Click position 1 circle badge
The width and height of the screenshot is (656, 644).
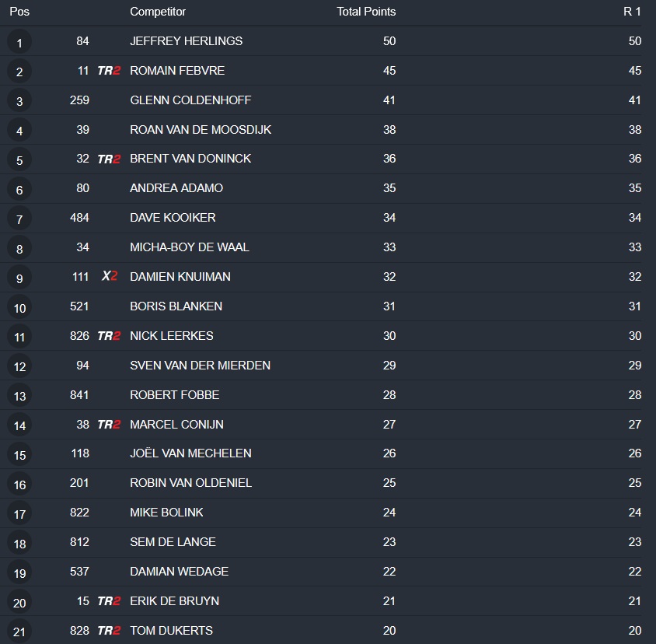[19, 42]
